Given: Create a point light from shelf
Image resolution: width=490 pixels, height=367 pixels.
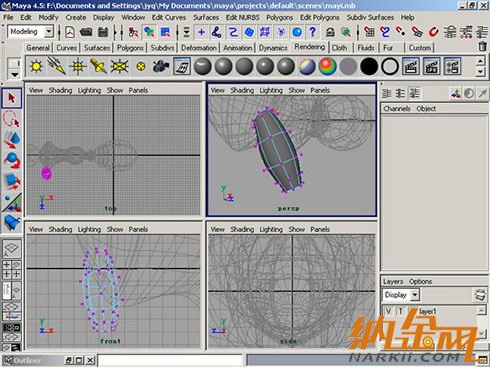Looking at the screenshot, I should click(x=78, y=66).
